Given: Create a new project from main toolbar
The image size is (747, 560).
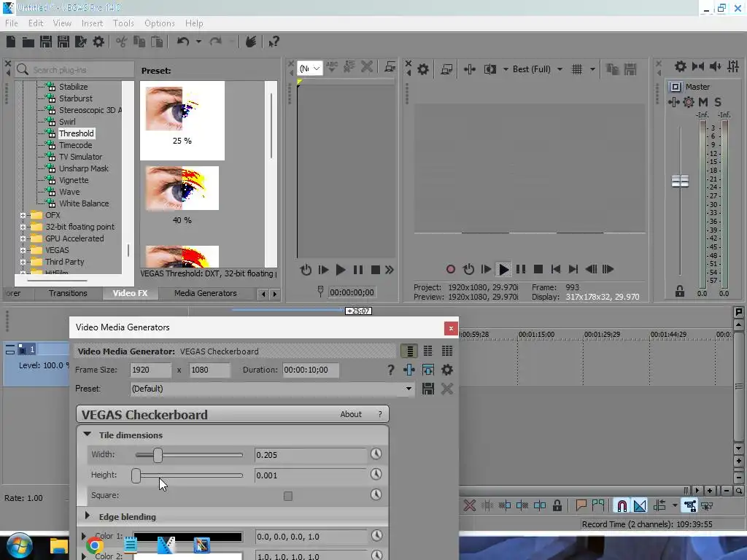Looking at the screenshot, I should tap(10, 42).
